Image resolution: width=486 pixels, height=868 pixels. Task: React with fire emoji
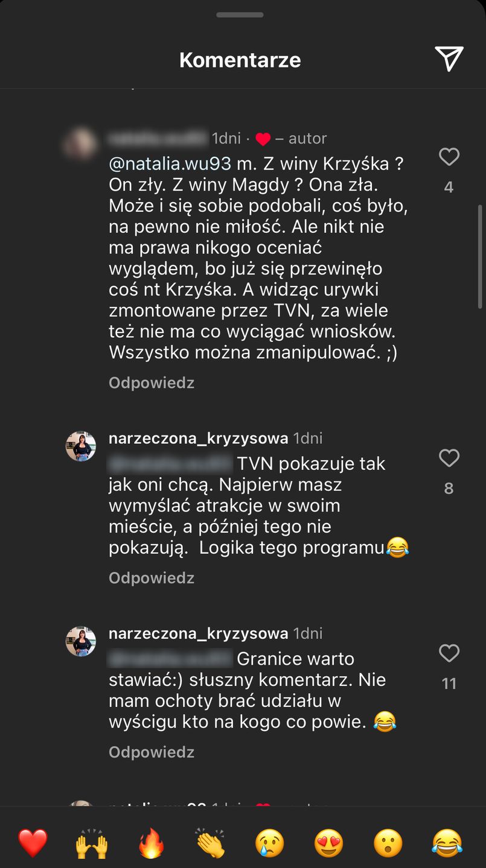coord(151,843)
